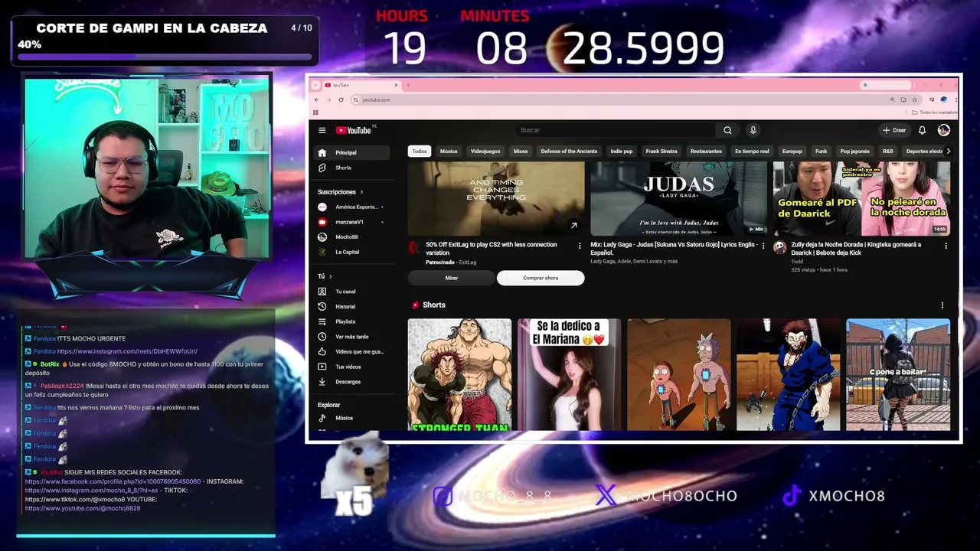Open the YouTube hamburger guide menu
The image size is (980, 551).
322,130
